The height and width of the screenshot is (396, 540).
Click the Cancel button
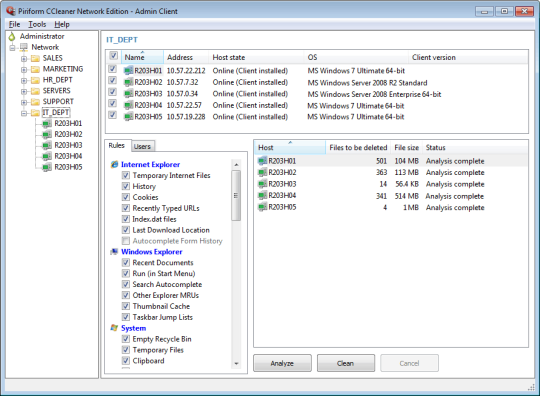[409, 363]
